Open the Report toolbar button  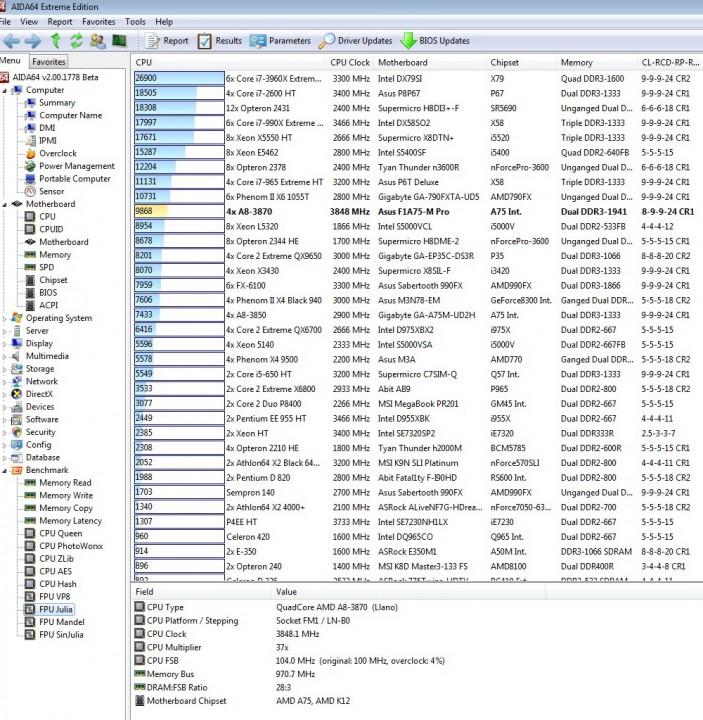[x=167, y=41]
